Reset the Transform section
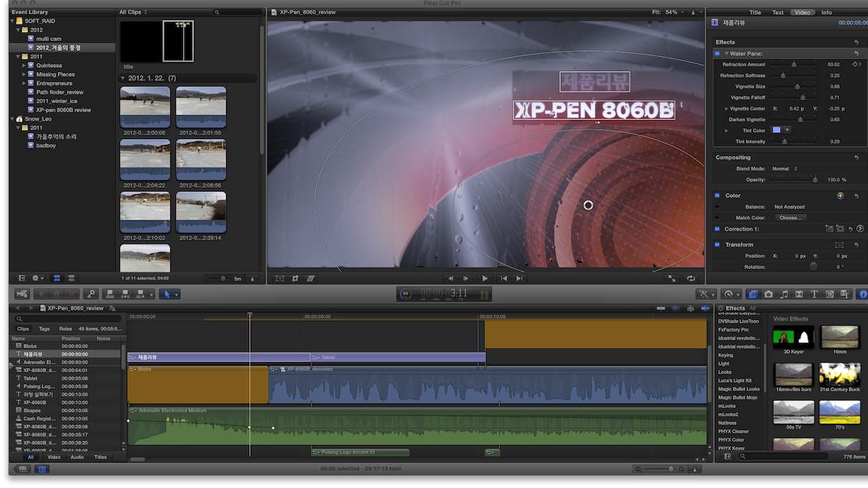 tap(856, 244)
